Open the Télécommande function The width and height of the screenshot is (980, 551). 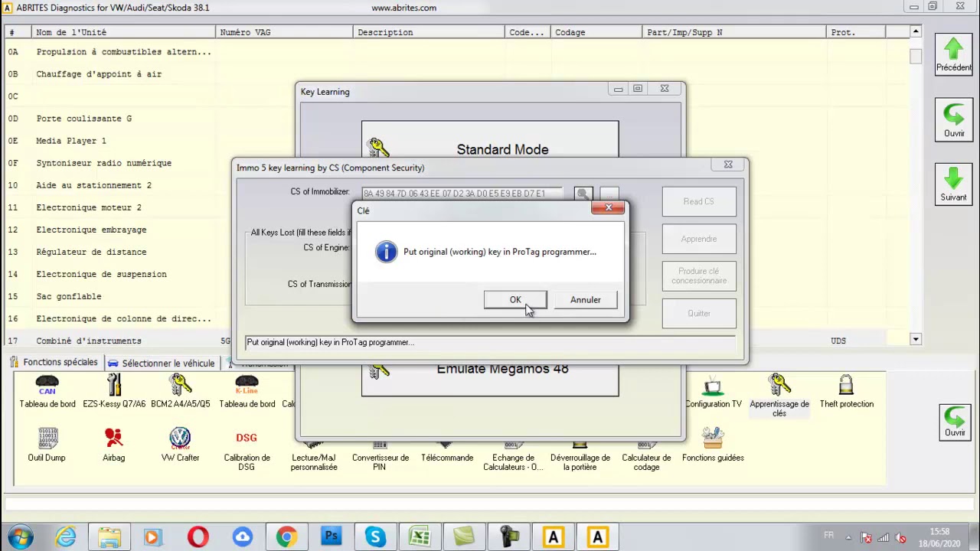pyautogui.click(x=447, y=453)
